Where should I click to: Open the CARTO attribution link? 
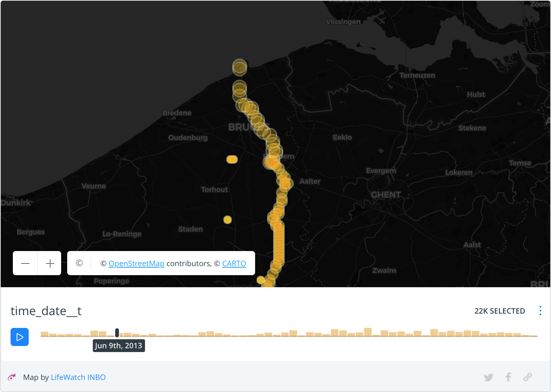[234, 263]
